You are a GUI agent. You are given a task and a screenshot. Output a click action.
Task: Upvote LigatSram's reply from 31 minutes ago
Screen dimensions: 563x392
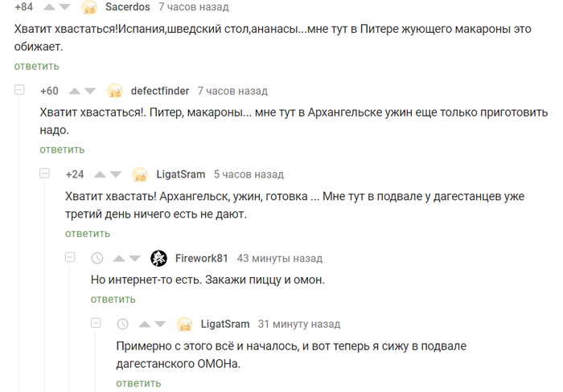pyautogui.click(x=144, y=325)
